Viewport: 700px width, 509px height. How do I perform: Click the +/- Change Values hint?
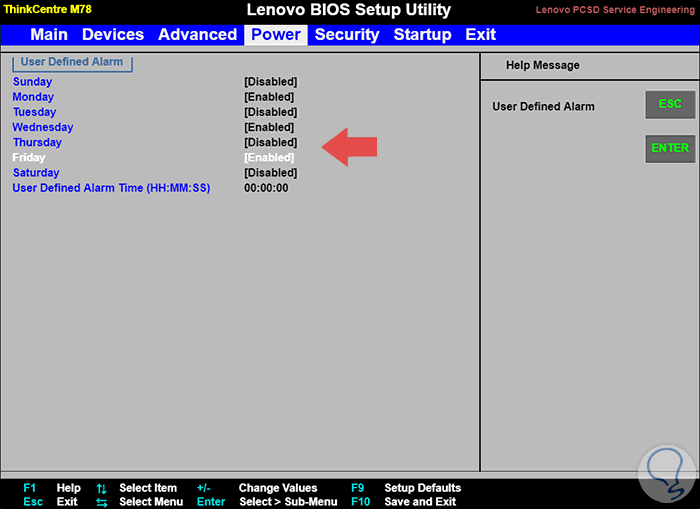pos(257,488)
